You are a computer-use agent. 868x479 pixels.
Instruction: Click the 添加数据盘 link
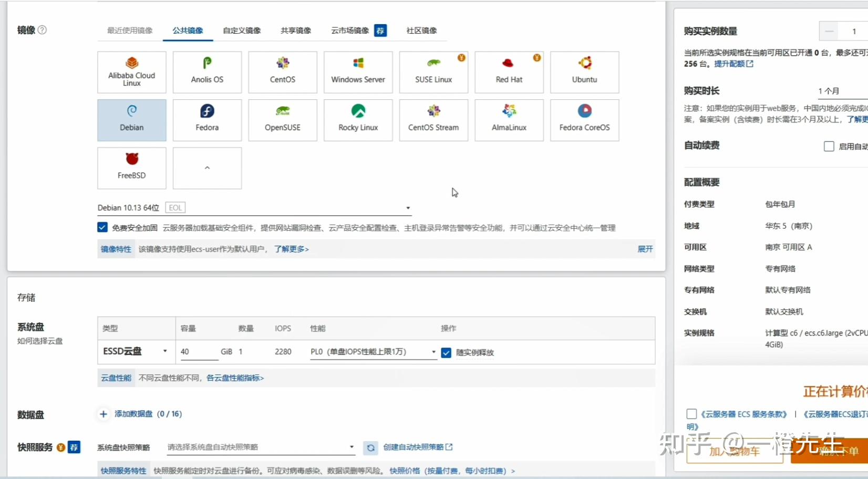coord(148,414)
